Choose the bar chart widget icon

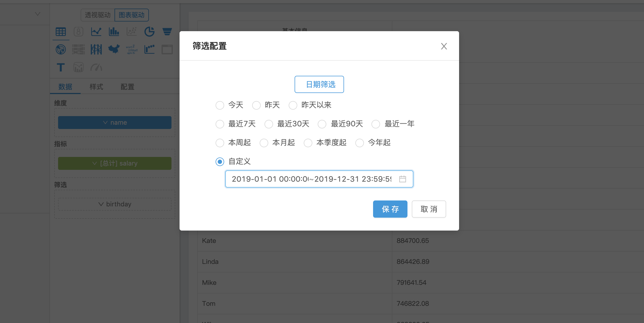click(114, 32)
